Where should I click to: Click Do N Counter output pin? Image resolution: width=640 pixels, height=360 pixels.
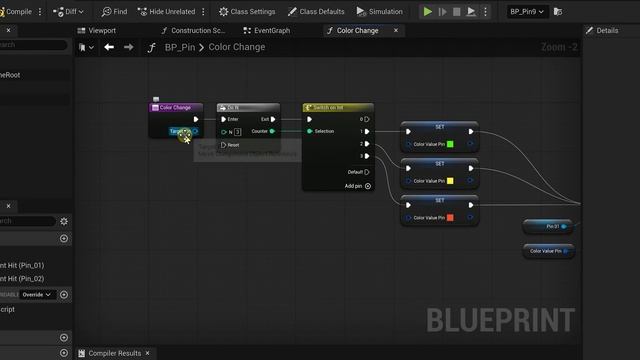(272, 131)
